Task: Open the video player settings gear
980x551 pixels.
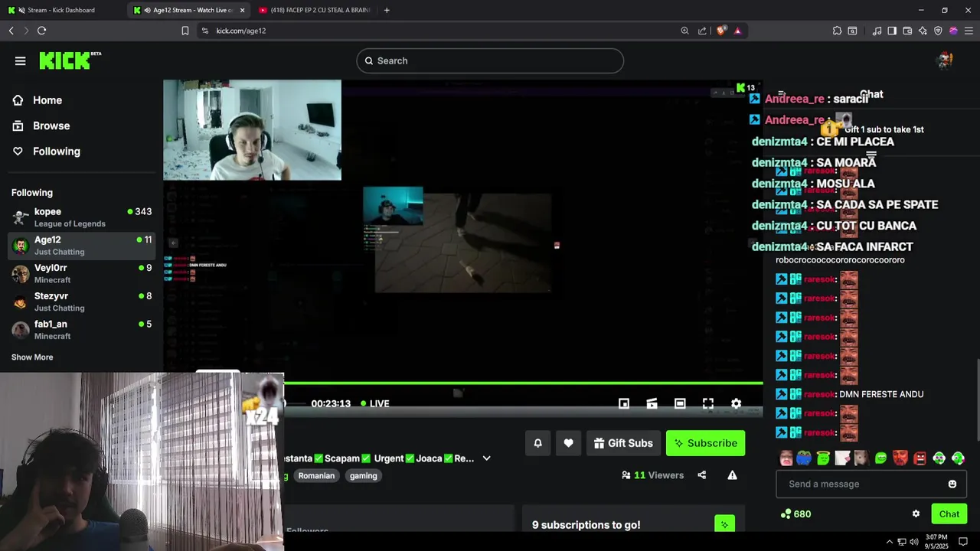Action: (736, 403)
